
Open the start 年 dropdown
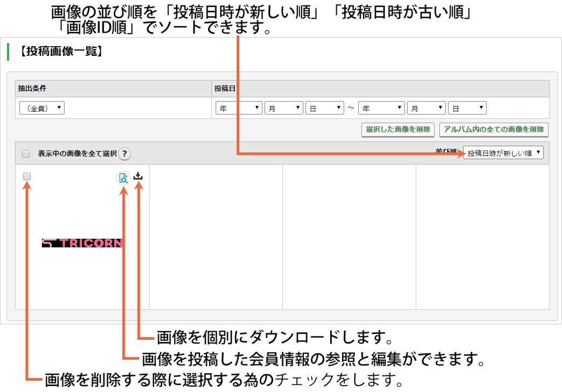[239, 108]
